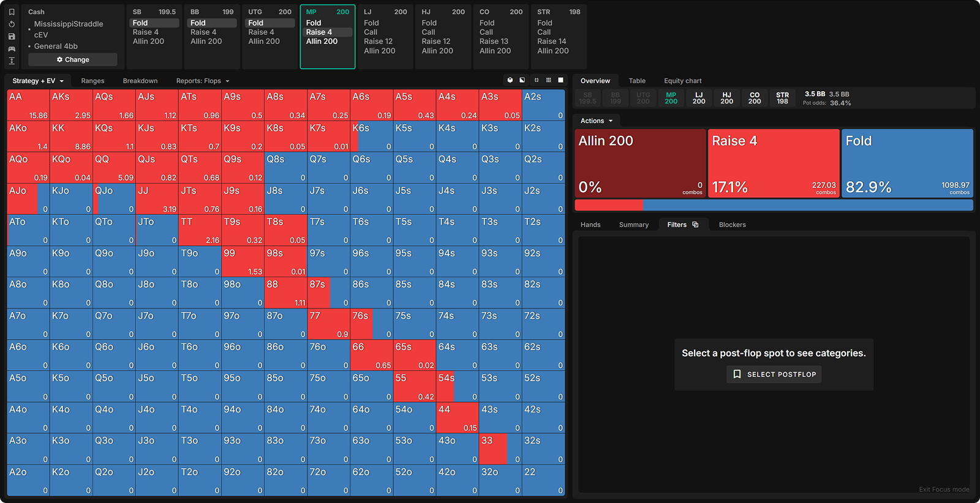This screenshot has height=503, width=980.
Task: Open the gamepad practice icon
Action: (12, 49)
